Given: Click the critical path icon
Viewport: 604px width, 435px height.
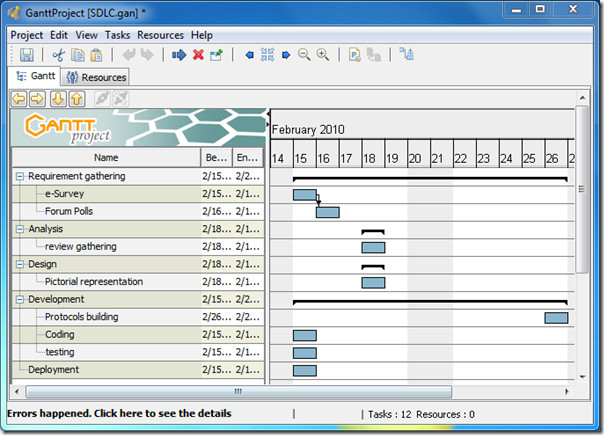Looking at the screenshot, I should [407, 54].
